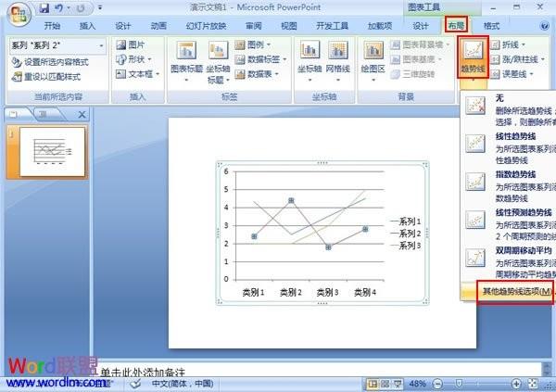Open the 绘图区 plot area button
This screenshot has height=392, width=556.
click(373, 60)
